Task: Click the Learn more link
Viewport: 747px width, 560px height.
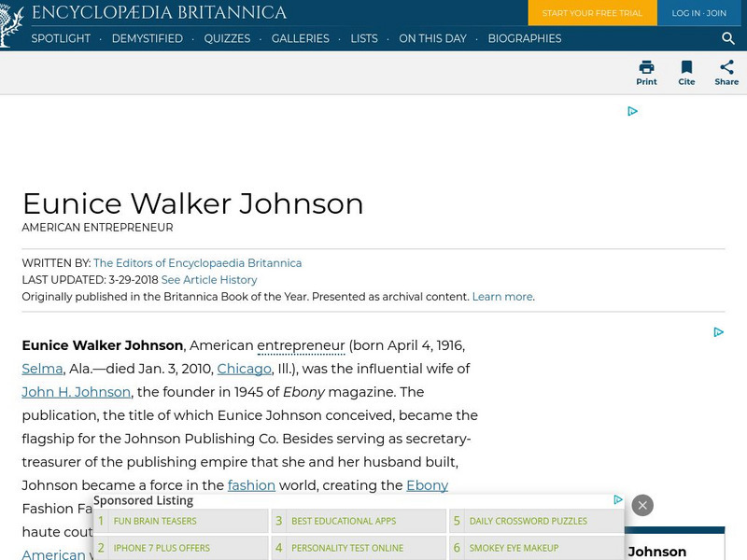Action: [x=502, y=296]
